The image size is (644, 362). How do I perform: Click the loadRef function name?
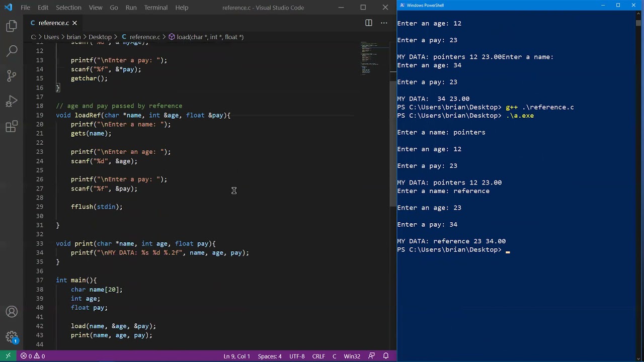88,115
